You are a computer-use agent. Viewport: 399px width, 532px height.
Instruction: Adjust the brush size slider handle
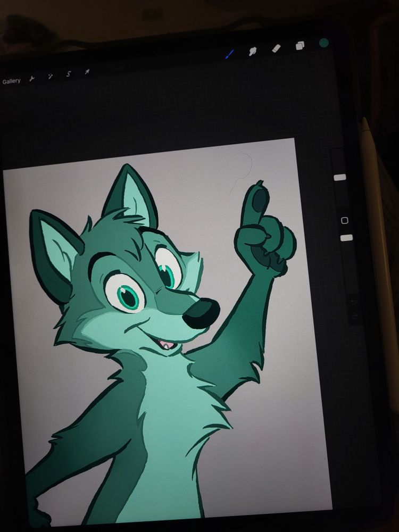pos(339,177)
